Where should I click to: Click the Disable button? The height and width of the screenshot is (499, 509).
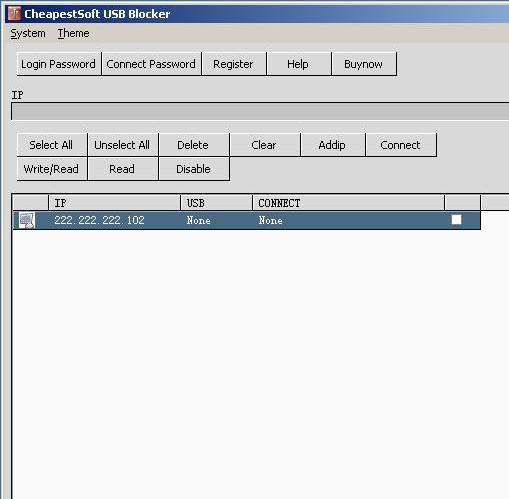[193, 169]
